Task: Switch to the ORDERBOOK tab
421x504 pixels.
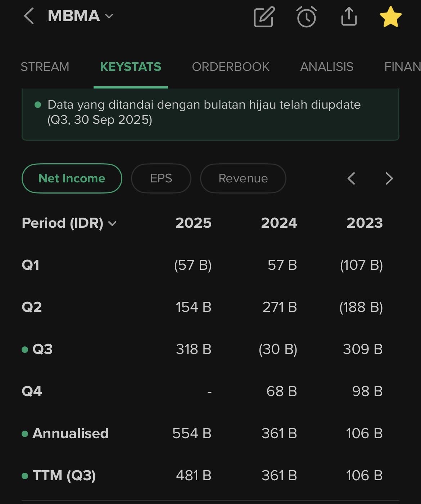Action: [231, 67]
